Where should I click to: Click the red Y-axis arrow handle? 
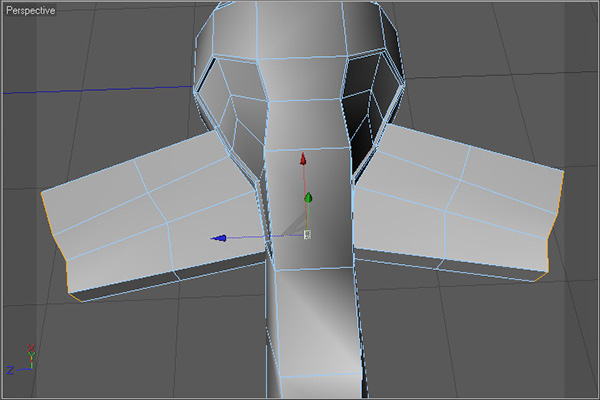coord(304,159)
